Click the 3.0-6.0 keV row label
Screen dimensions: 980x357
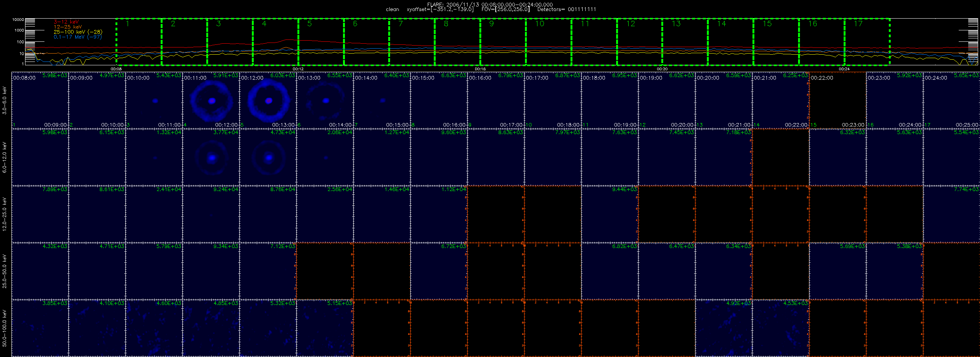[x=5, y=100]
